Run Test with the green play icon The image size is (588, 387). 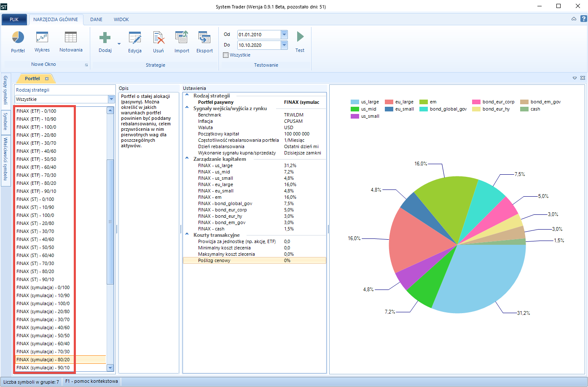[x=300, y=37]
